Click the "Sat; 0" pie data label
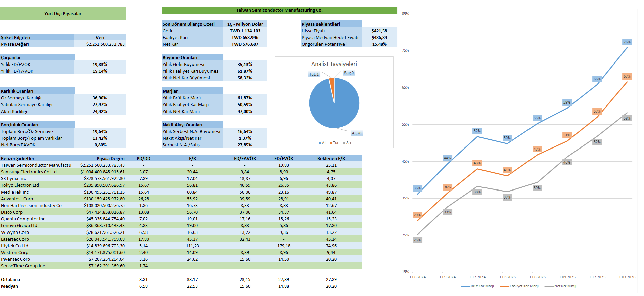The width and height of the screenshot is (644, 296). coord(349,73)
